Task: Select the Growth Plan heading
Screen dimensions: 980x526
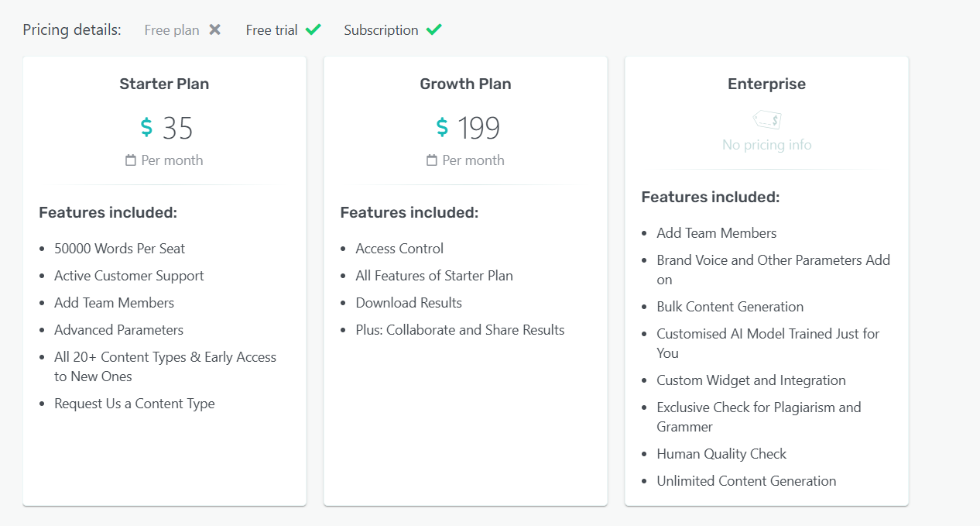Action: pyautogui.click(x=465, y=84)
